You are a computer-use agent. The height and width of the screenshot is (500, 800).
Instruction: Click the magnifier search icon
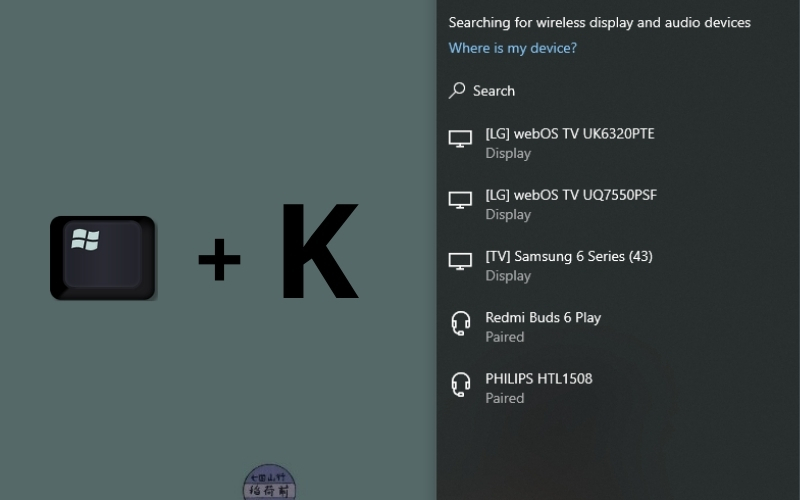(457, 91)
